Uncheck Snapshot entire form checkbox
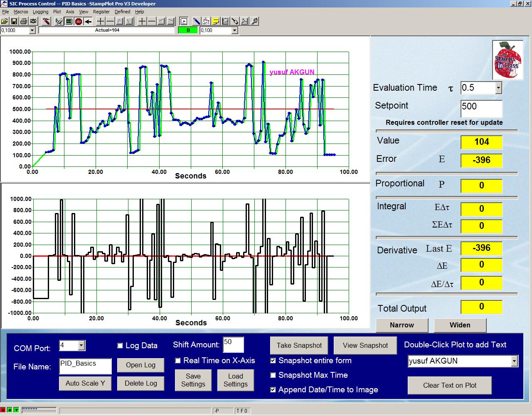This screenshot has width=532, height=416. tap(273, 361)
